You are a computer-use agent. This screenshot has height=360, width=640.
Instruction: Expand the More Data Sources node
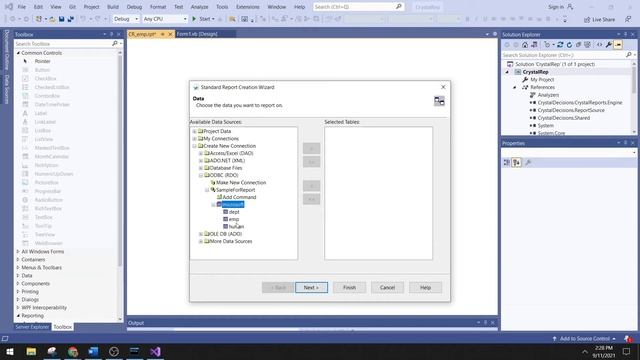[x=201, y=242]
